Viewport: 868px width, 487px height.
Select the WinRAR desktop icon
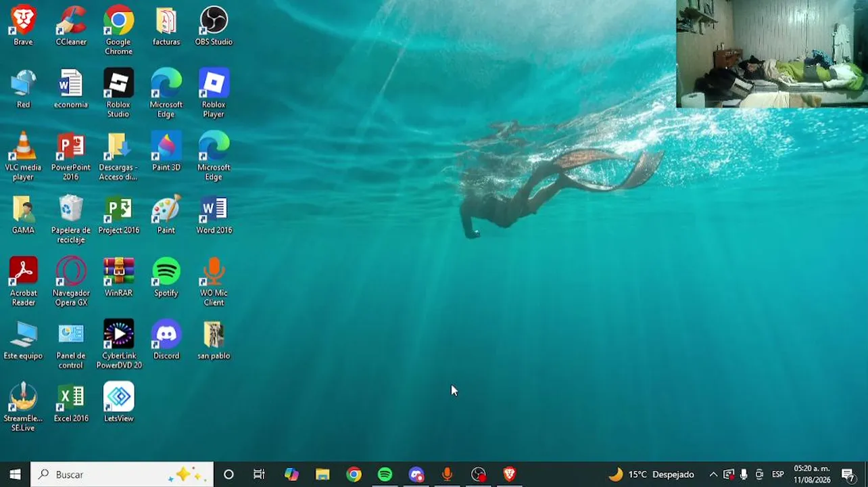(x=118, y=277)
